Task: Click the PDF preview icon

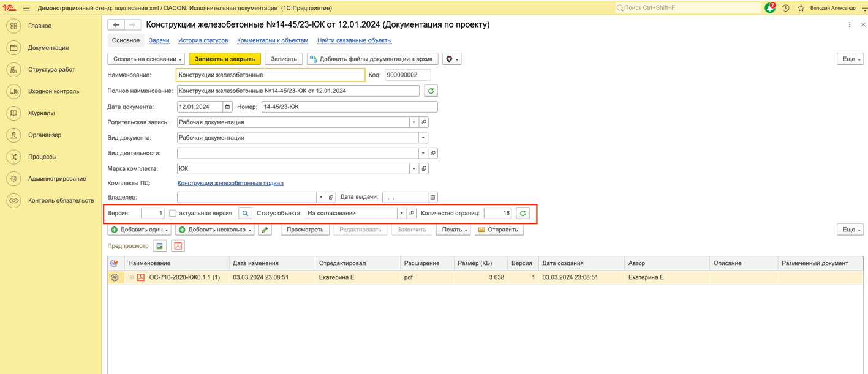Action: click(178, 246)
